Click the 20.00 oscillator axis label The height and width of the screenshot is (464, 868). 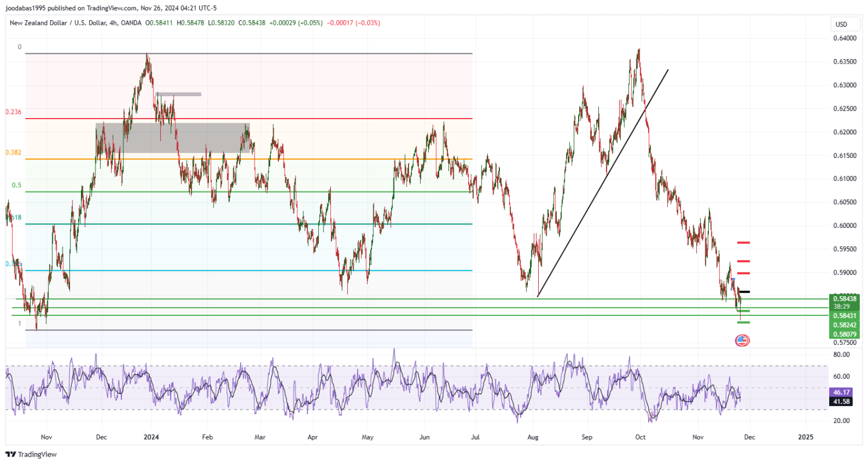coord(842,421)
